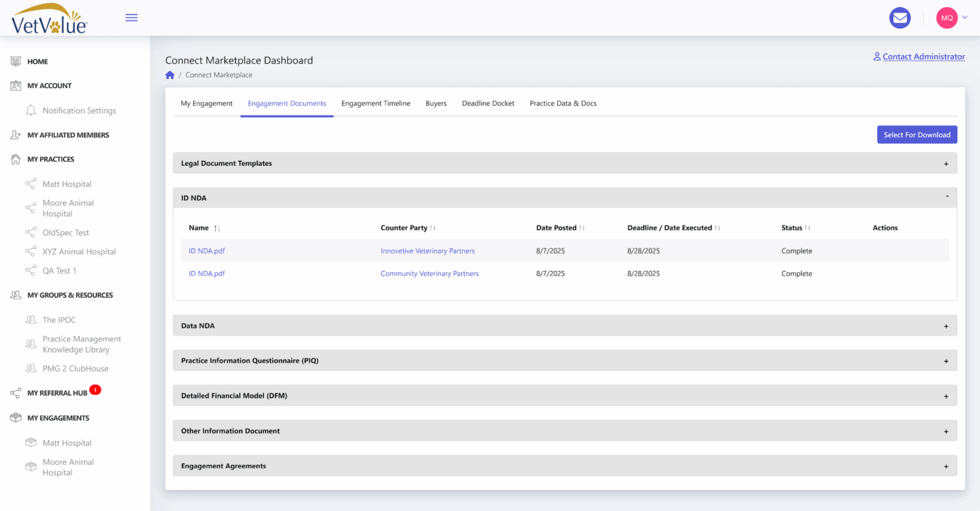The height and width of the screenshot is (511, 980).
Task: Sort by the Status column arrows
Action: (x=808, y=228)
